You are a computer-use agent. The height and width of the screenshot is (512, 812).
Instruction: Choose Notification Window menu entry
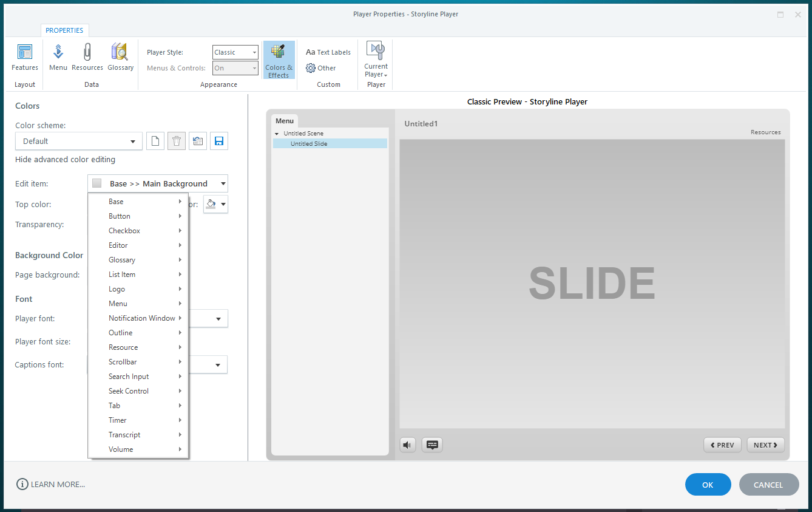point(142,318)
